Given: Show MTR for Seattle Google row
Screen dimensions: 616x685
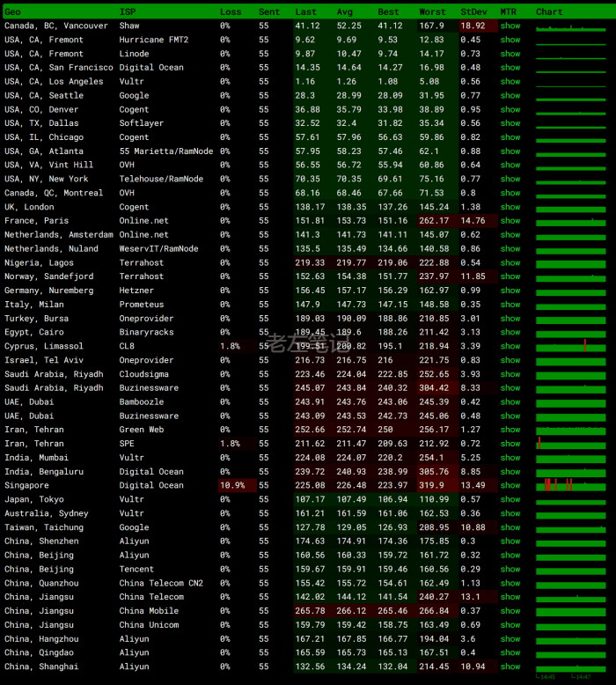Looking at the screenshot, I should [510, 96].
